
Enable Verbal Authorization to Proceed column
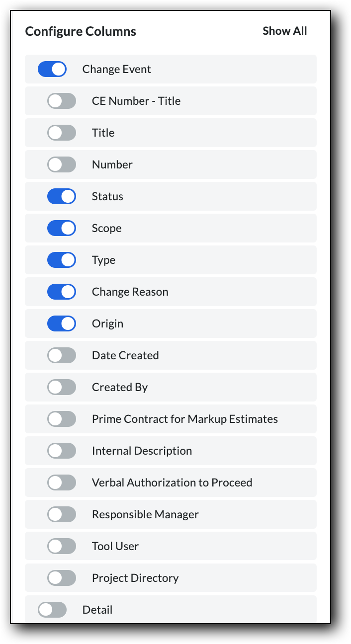coord(61,483)
